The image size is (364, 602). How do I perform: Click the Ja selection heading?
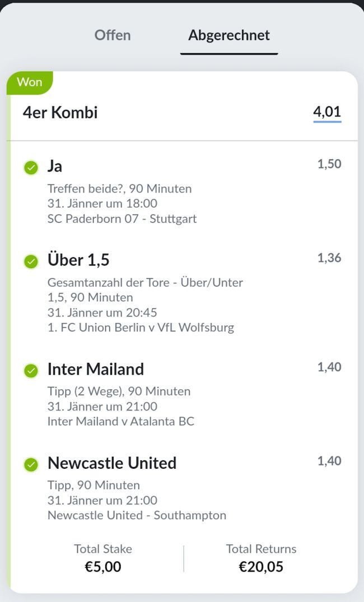(x=55, y=166)
